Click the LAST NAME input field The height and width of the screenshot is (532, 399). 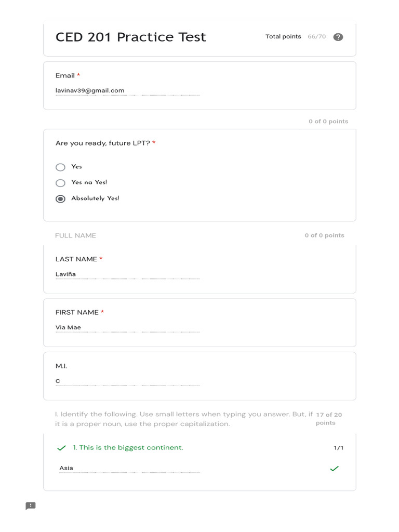point(127,274)
